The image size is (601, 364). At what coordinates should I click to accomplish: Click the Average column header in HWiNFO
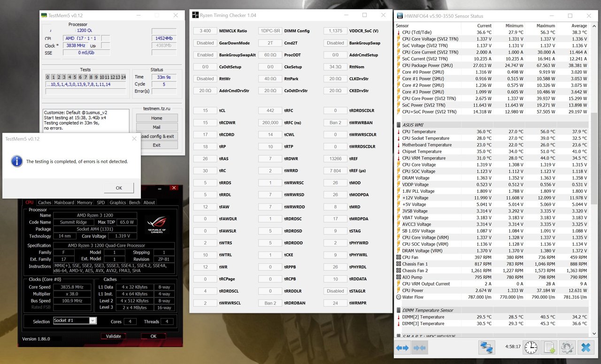(579, 26)
